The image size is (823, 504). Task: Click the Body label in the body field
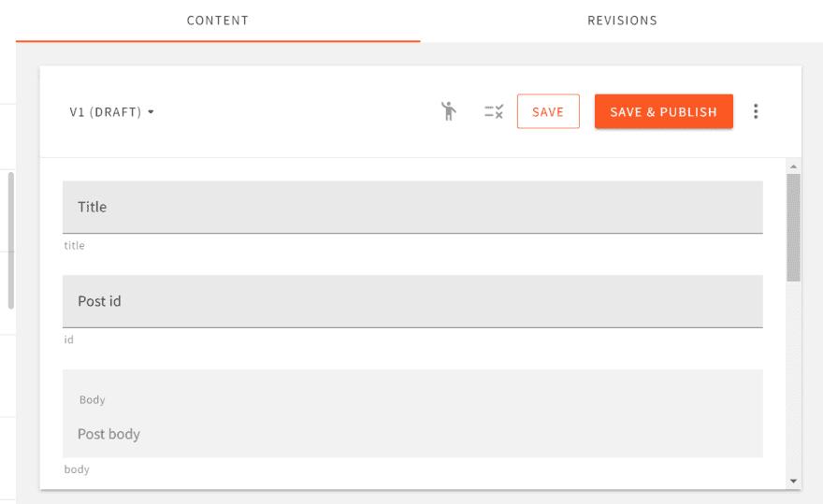click(93, 399)
